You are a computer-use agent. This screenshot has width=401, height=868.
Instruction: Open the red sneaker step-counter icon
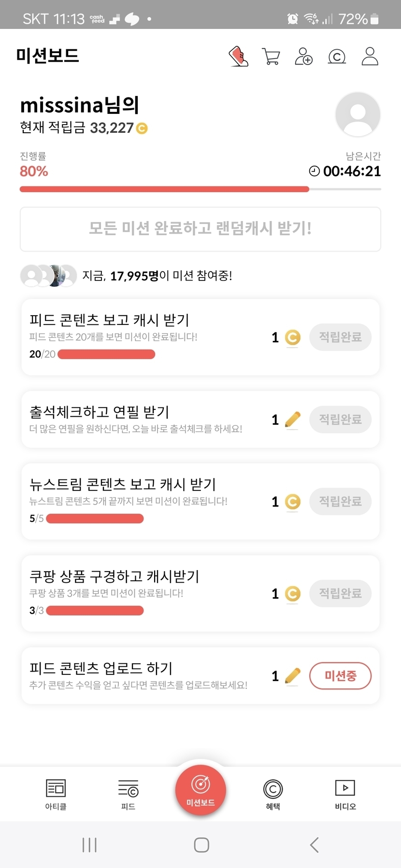(238, 56)
